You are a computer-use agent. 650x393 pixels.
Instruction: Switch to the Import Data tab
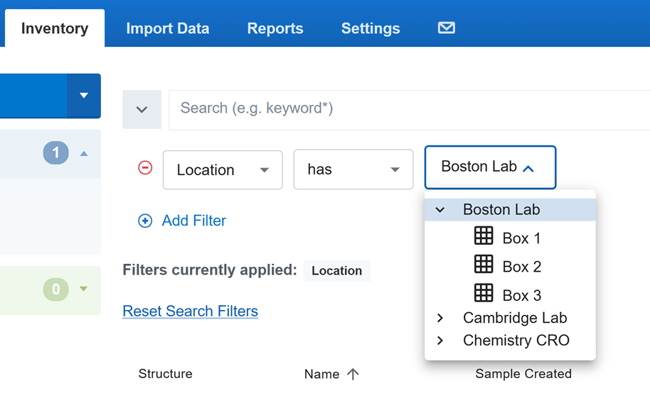click(167, 28)
